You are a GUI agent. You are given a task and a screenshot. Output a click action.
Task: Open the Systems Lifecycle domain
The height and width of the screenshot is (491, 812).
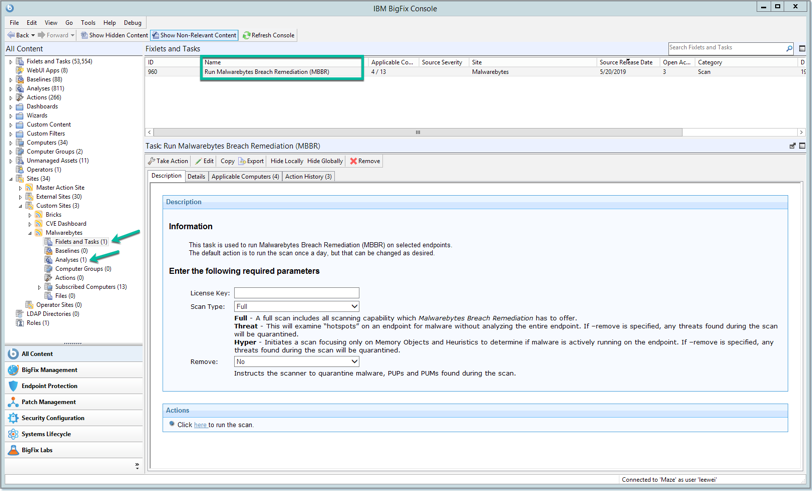[x=74, y=434]
